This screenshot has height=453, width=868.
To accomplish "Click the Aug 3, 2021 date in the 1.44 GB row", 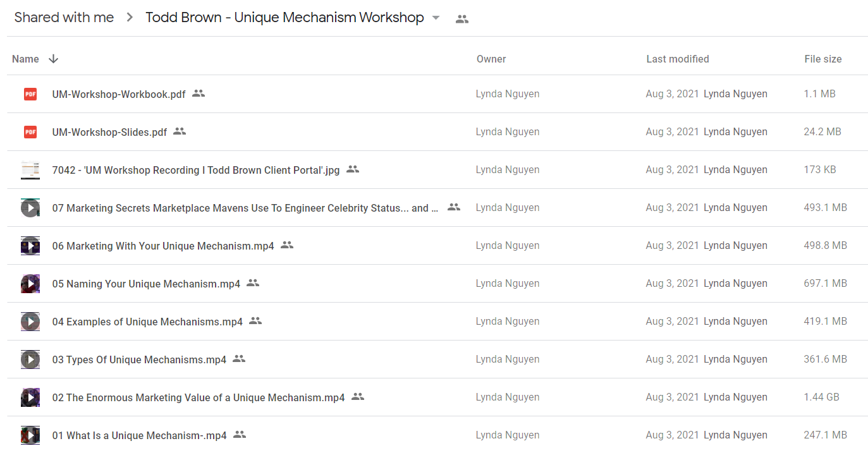I will [x=672, y=397].
